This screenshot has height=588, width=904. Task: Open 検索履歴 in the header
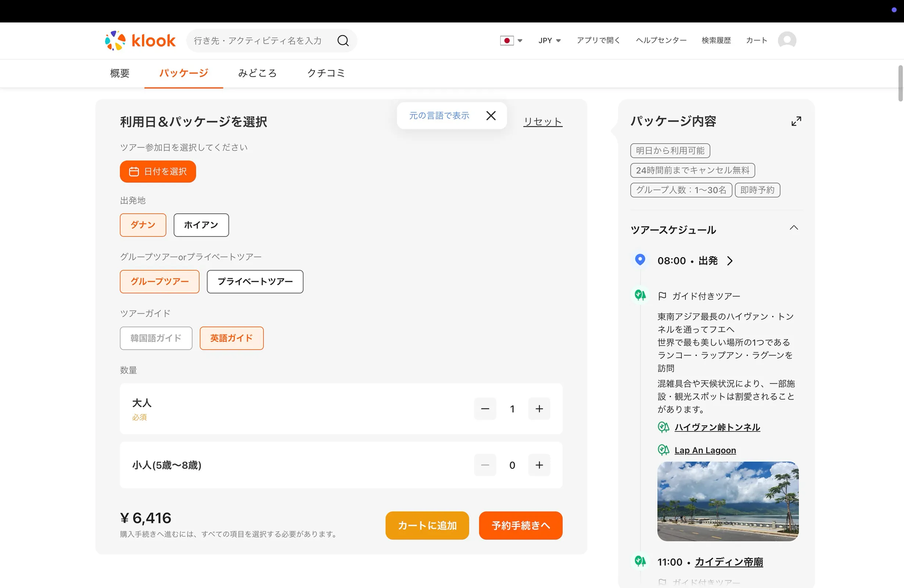(716, 40)
